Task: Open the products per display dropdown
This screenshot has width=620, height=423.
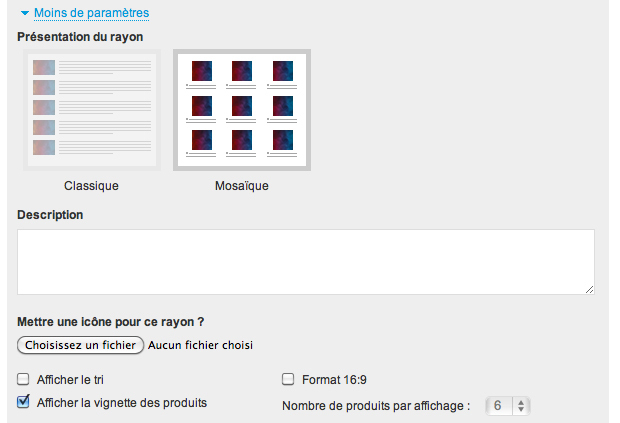Action: [508, 406]
